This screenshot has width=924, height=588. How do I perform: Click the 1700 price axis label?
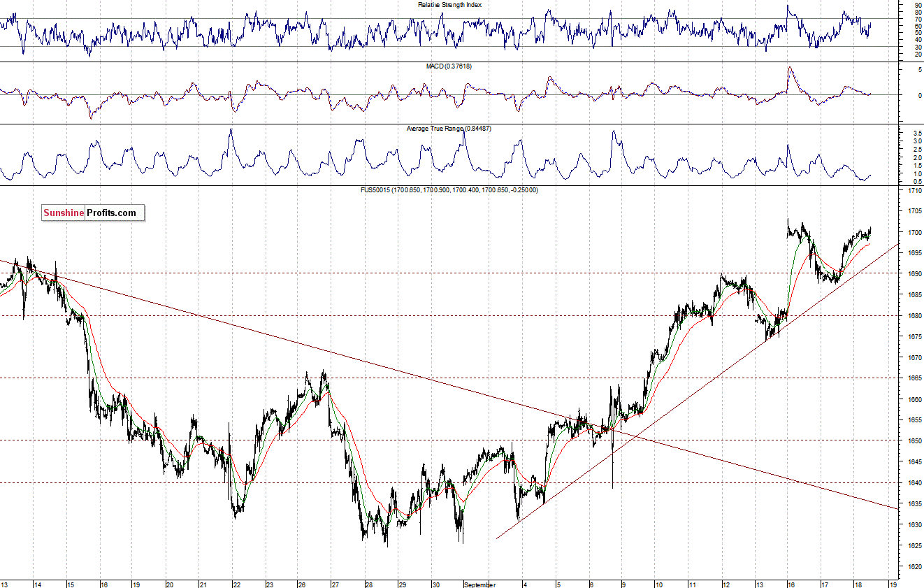tap(915, 232)
